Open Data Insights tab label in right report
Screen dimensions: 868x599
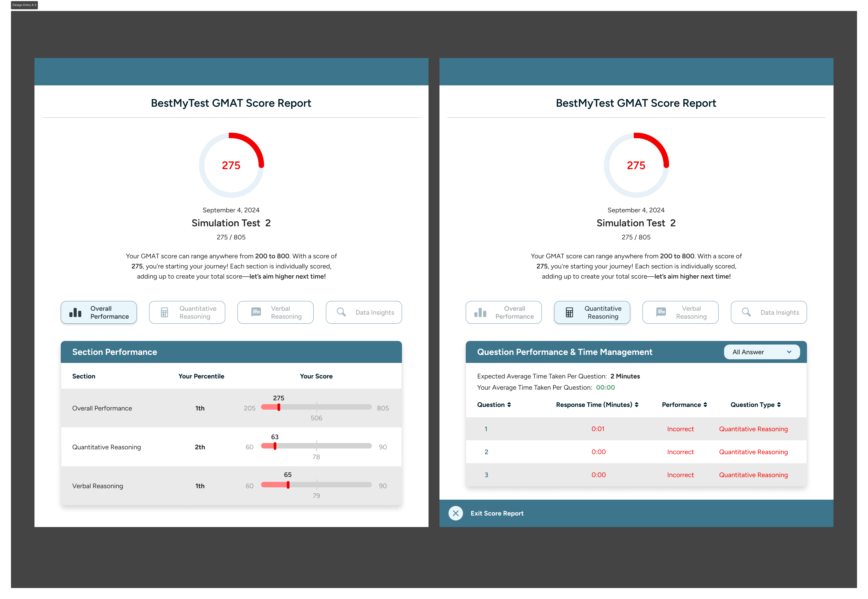coord(780,313)
